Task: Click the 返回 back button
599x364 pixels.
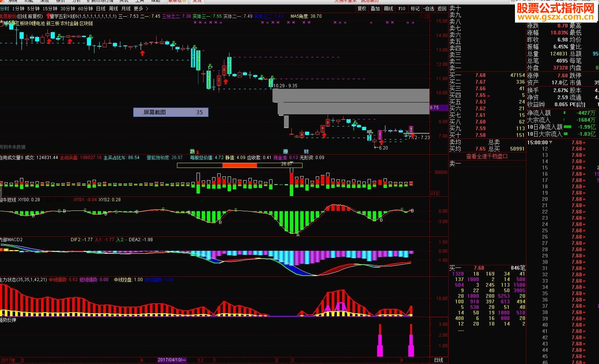Action: point(442,9)
